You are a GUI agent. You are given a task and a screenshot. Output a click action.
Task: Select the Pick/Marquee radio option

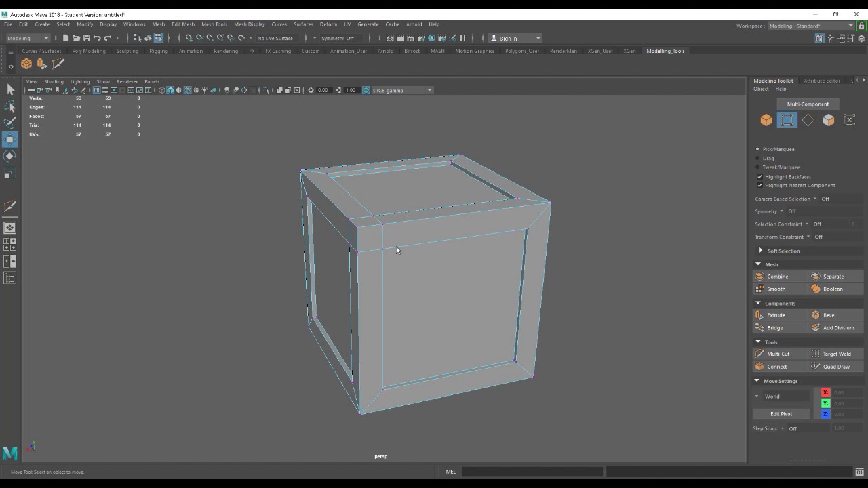[x=757, y=149]
